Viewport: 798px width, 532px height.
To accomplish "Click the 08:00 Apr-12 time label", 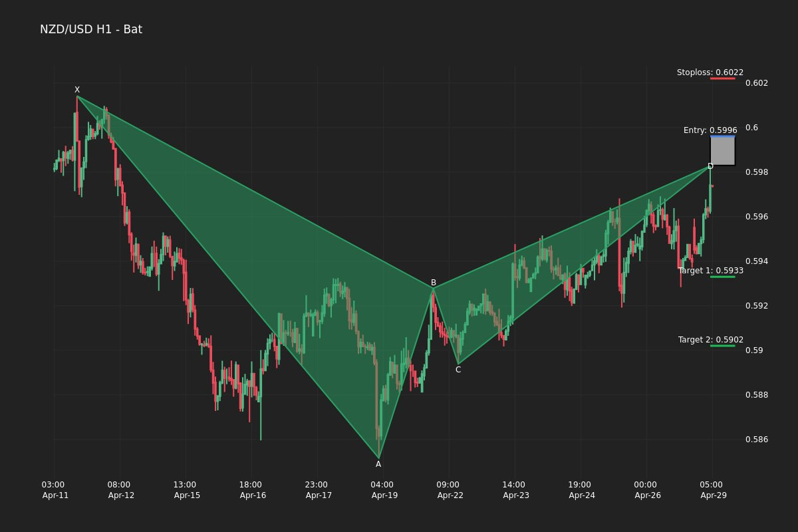I will [x=120, y=490].
